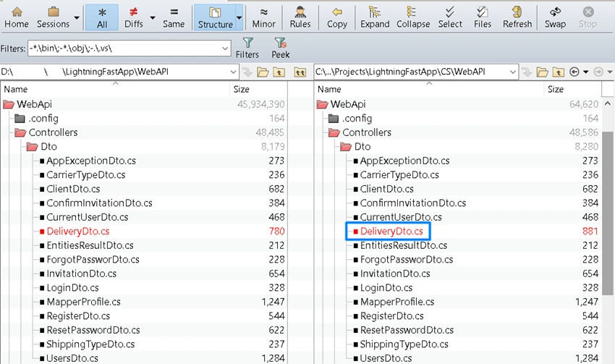Click the set base folders icon in center
Screen dimensions: 615x364
click(x=300, y=72)
